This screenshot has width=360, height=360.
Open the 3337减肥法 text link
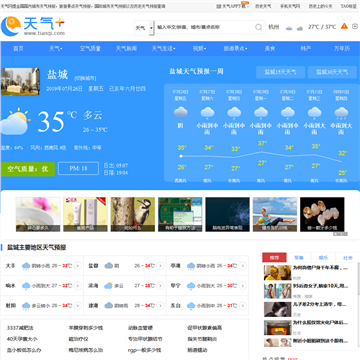pyautogui.click(x=20, y=328)
